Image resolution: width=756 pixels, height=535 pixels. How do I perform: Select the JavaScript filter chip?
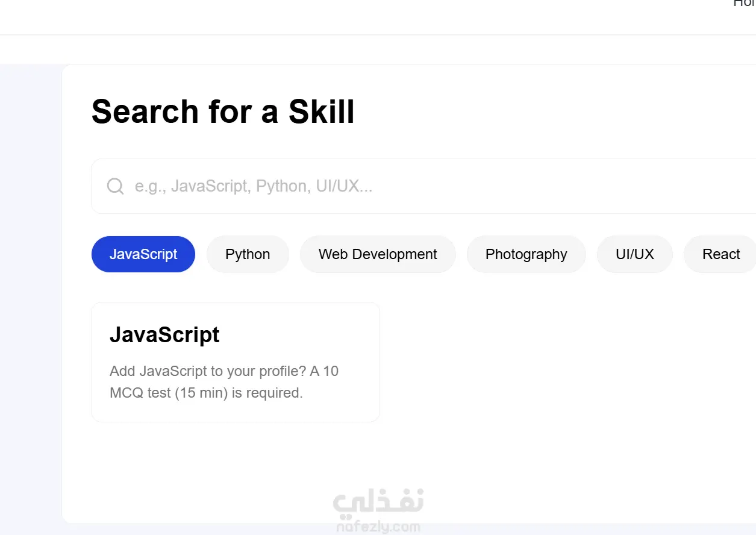(x=143, y=254)
